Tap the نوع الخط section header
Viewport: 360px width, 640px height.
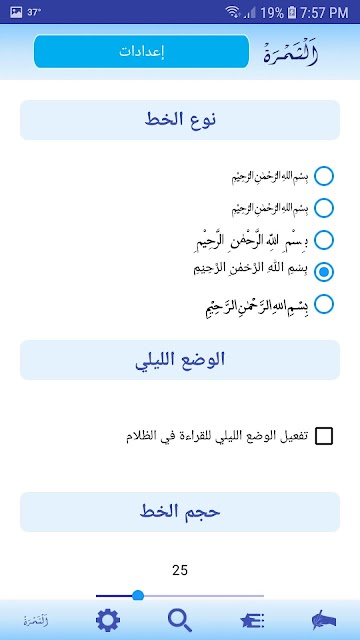(180, 120)
